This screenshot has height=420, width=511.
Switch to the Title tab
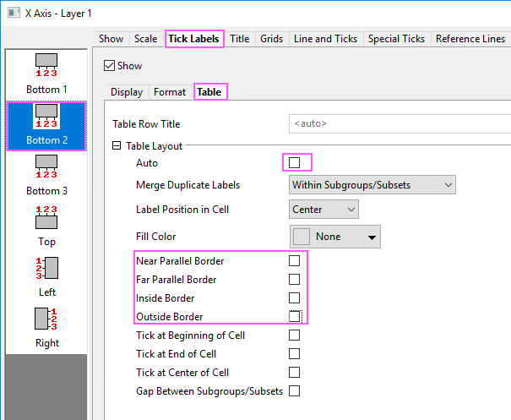point(240,39)
